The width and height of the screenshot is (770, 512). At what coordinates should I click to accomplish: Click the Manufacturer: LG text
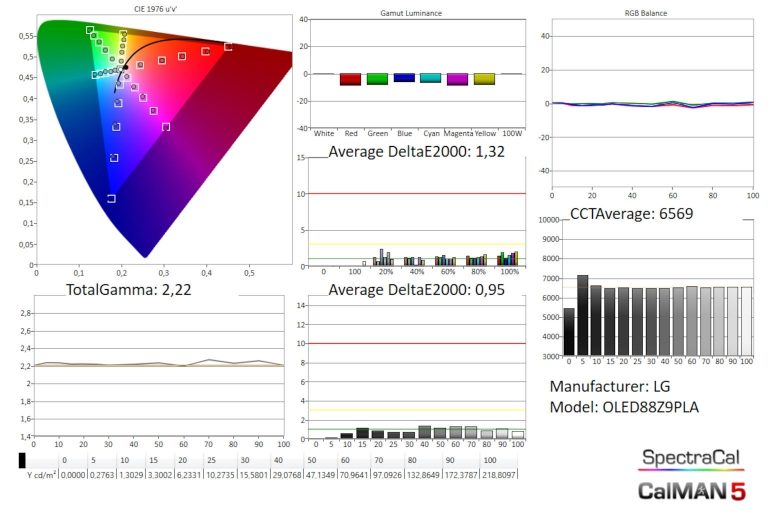(x=612, y=385)
